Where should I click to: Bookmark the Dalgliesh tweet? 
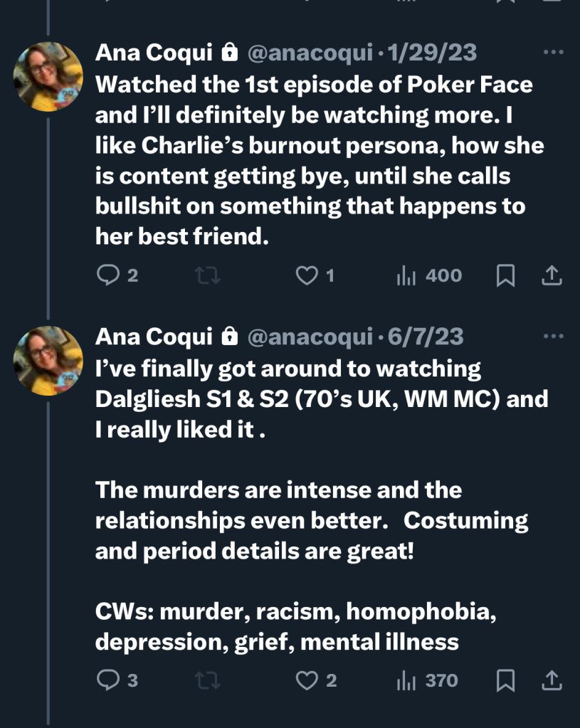pyautogui.click(x=505, y=681)
